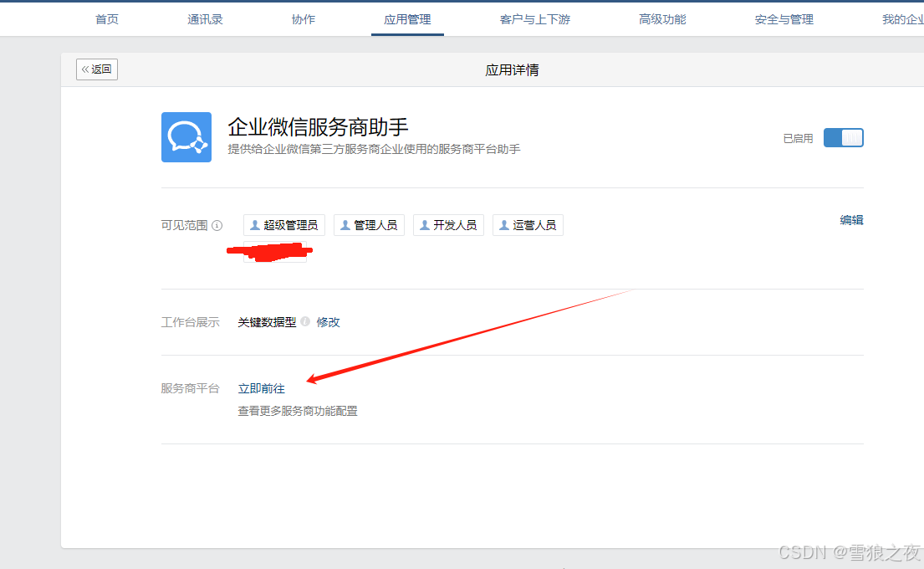The width and height of the screenshot is (924, 569).
Task: Click the 工作台展示 label
Action: (x=191, y=322)
